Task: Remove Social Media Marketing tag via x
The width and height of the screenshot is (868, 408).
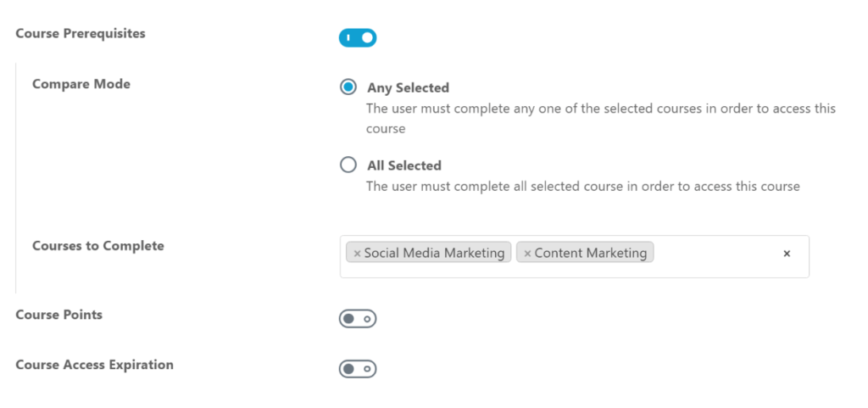Action: (x=357, y=254)
